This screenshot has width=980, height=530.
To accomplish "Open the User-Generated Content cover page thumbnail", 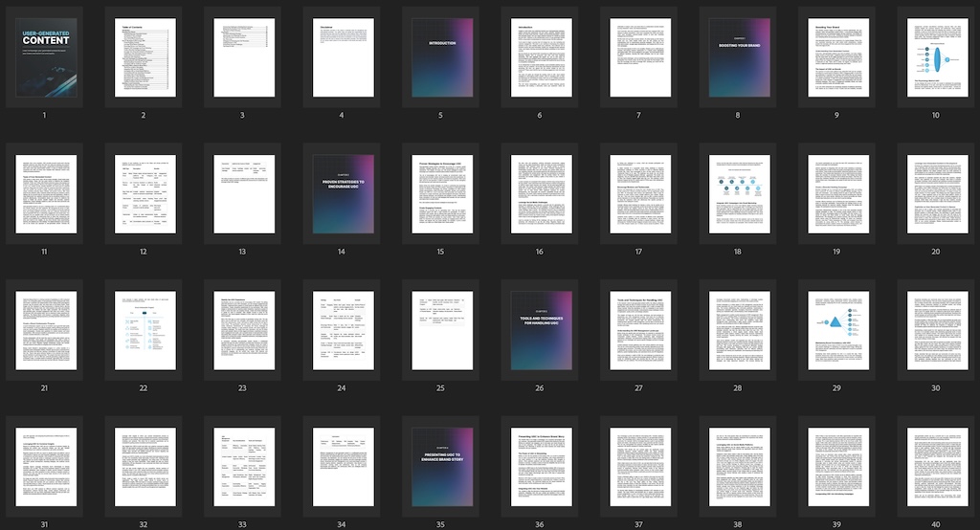I will click(44, 57).
